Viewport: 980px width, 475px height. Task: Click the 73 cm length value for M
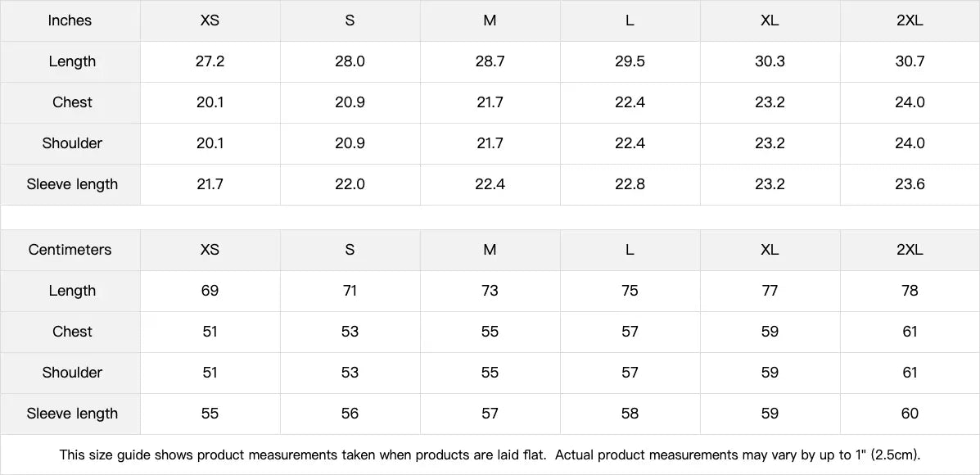(490, 291)
